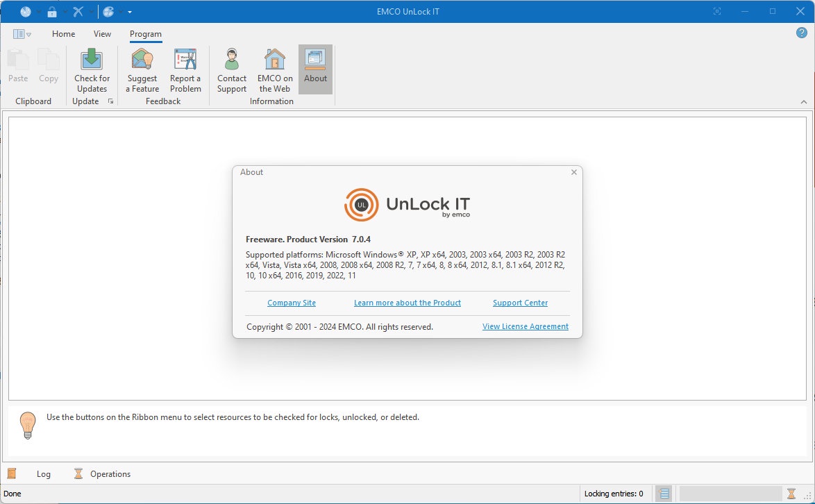
Task: Click the window resize grip in the status bar
Action: pos(808,495)
